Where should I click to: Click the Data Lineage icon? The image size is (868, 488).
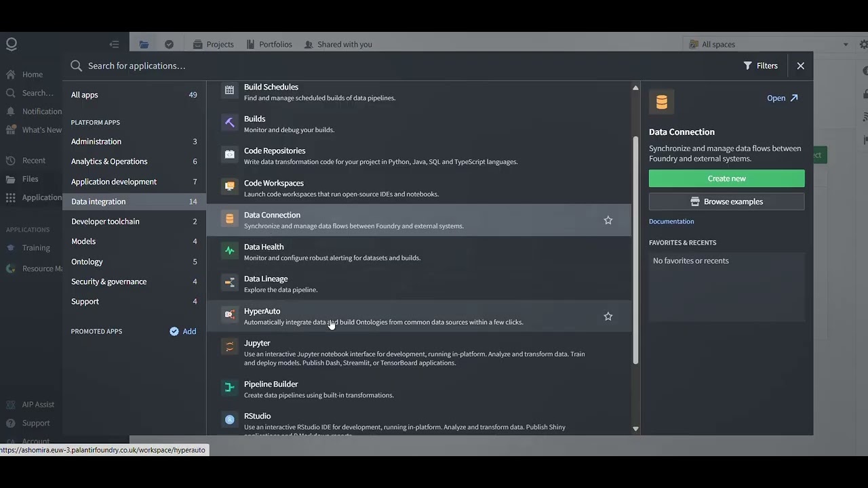pos(230,283)
